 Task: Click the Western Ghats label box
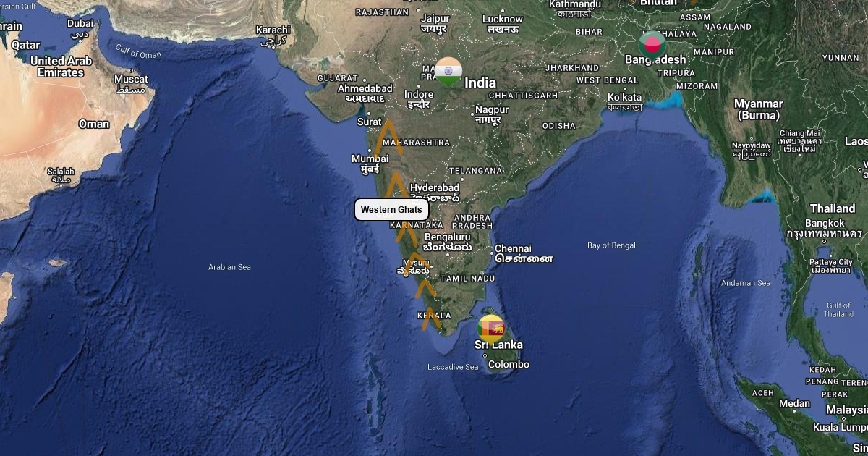[391, 210]
